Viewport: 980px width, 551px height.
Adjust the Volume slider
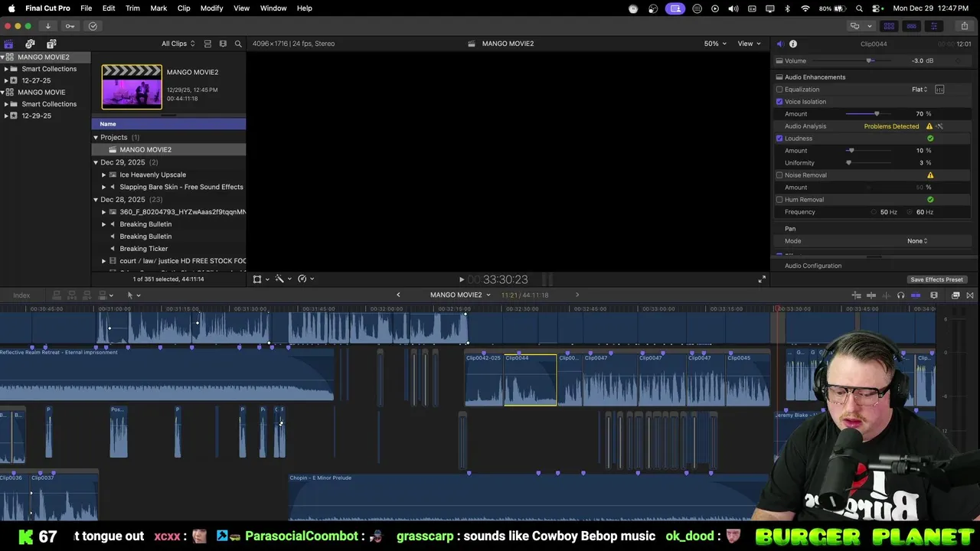click(869, 60)
